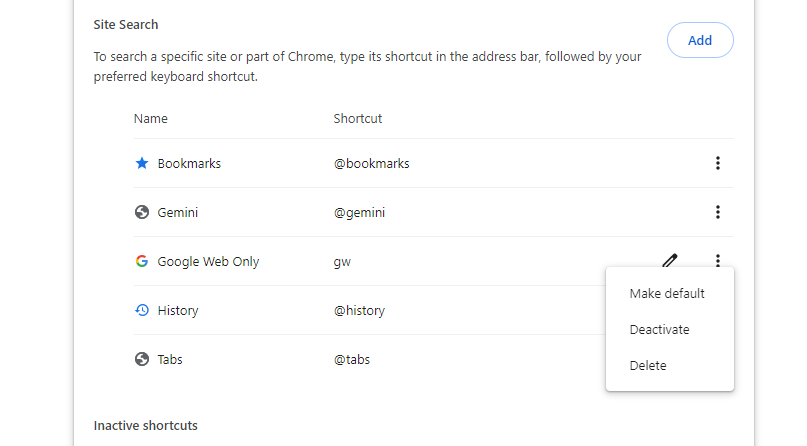Click the Add site search button
807x446 pixels.
pyautogui.click(x=700, y=40)
